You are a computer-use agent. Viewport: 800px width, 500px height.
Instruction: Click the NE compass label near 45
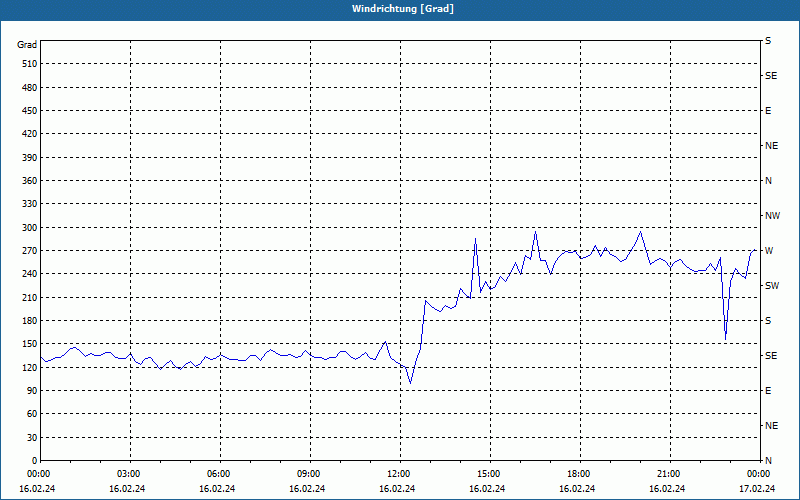pos(771,426)
